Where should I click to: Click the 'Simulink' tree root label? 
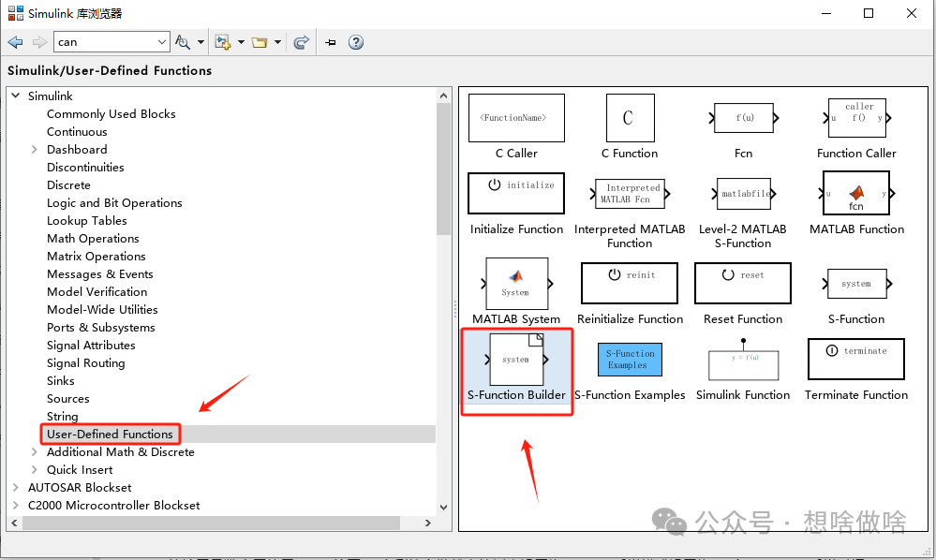pyautogui.click(x=51, y=96)
